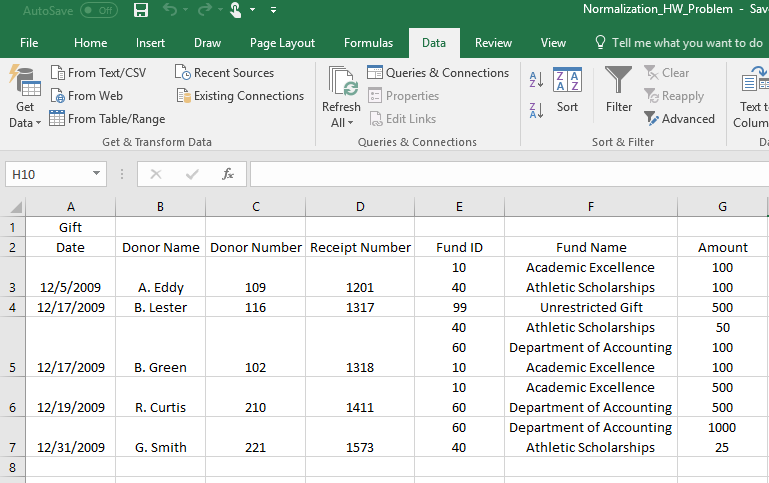Screen dimensions: 769x483
Task: Click the Recent Sources icon
Action: click(183, 73)
